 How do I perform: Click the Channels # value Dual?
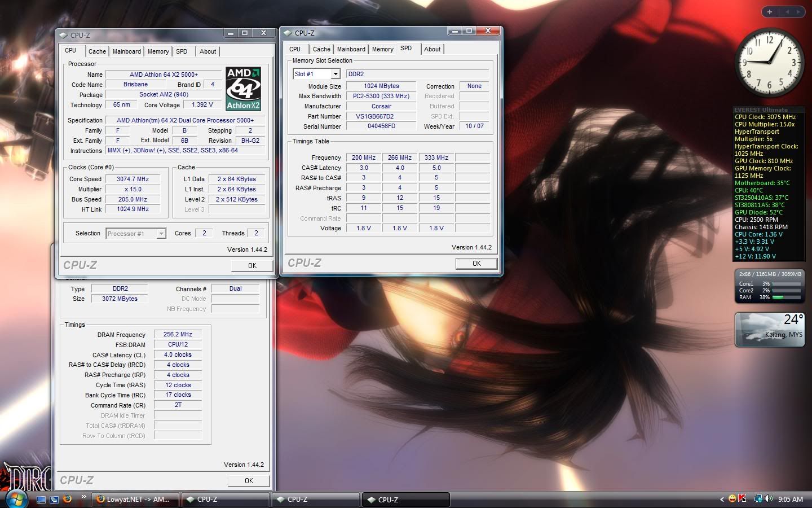(x=235, y=288)
